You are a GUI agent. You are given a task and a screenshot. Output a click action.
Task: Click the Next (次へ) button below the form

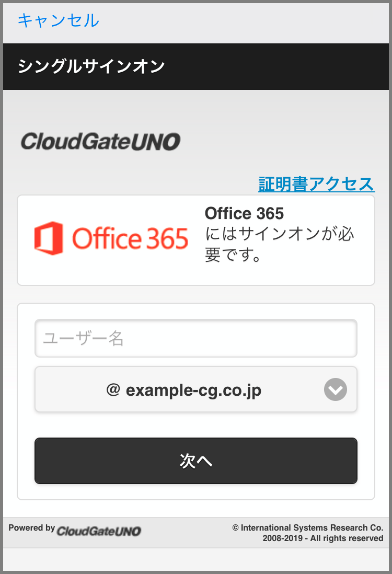(196, 461)
